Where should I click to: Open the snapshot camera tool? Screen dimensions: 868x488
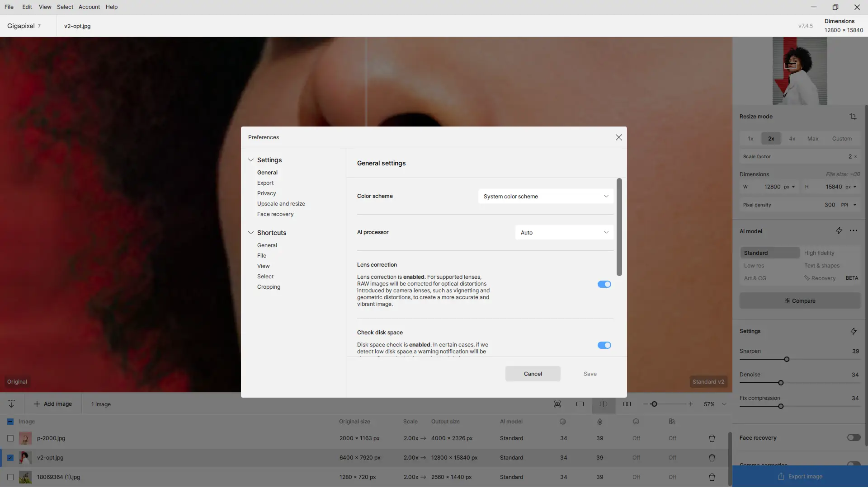(x=558, y=404)
